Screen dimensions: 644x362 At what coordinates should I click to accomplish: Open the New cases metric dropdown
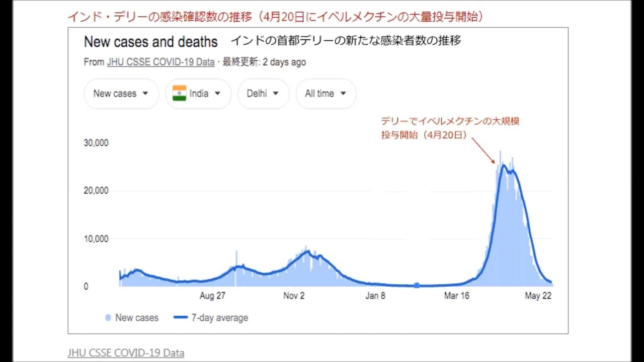pos(121,94)
